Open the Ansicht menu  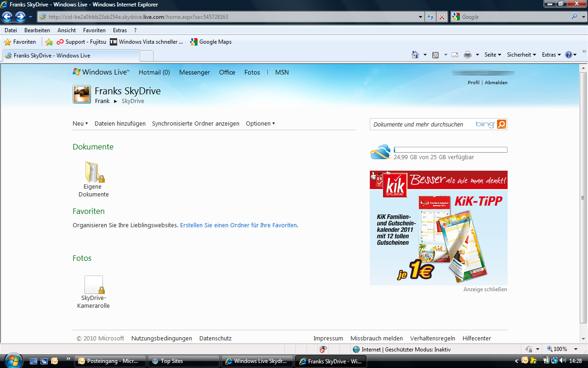[67, 30]
